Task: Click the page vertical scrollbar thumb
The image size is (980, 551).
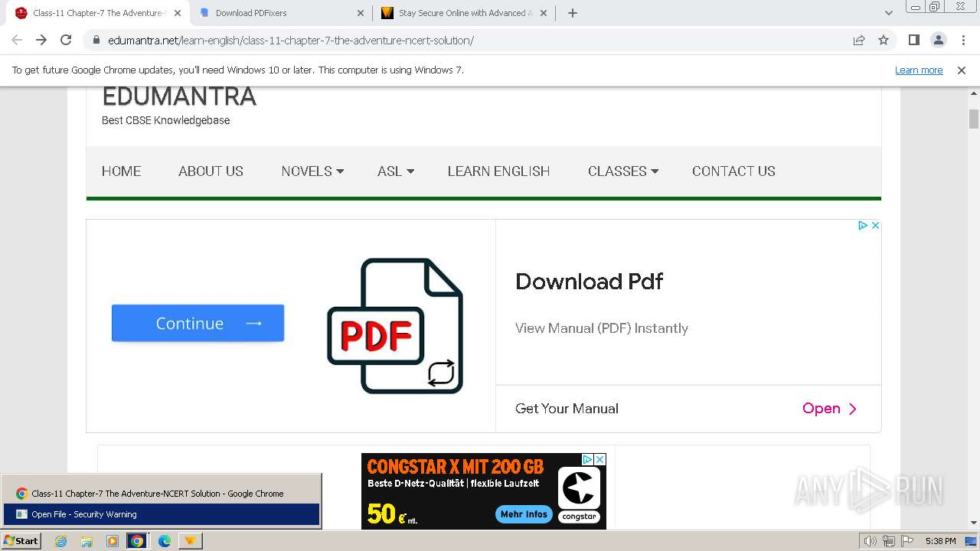Action: [974, 119]
